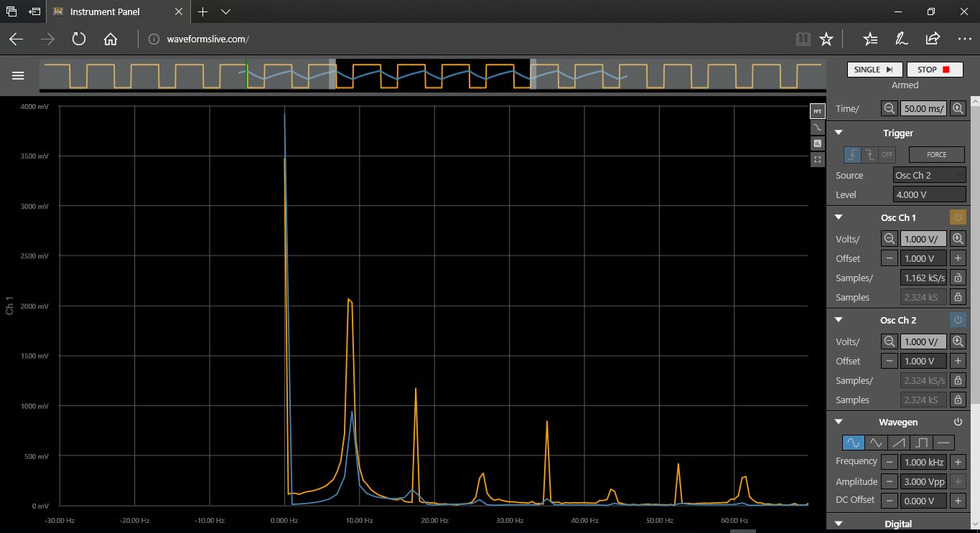Click the Trigger Level input field
This screenshot has height=533, width=980.
click(929, 194)
